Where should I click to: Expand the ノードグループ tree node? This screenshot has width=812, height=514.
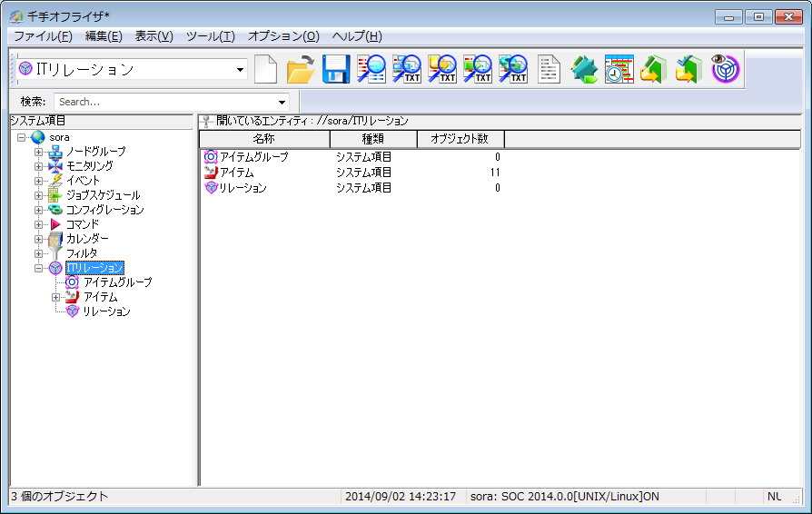pos(38,153)
